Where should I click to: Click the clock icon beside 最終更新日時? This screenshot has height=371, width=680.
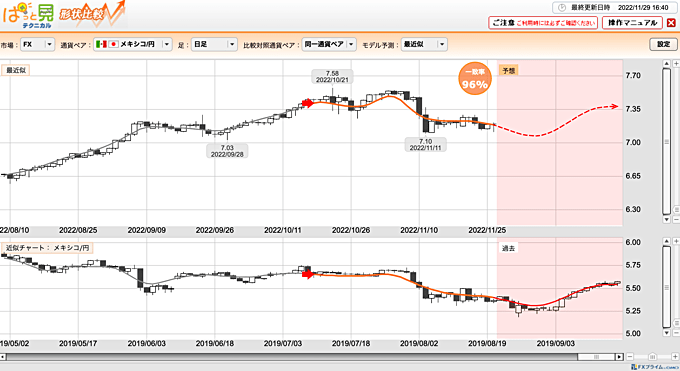[562, 8]
